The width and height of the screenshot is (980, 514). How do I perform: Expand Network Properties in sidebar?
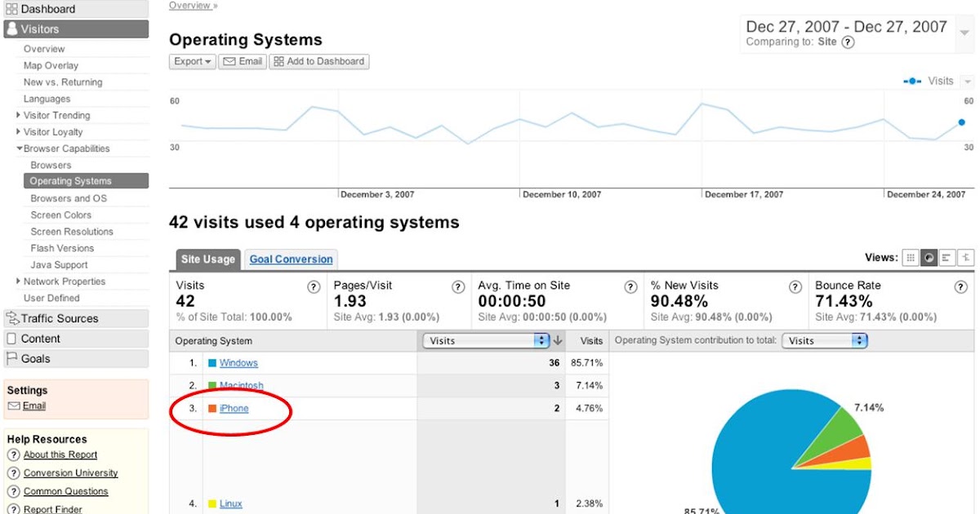point(18,281)
